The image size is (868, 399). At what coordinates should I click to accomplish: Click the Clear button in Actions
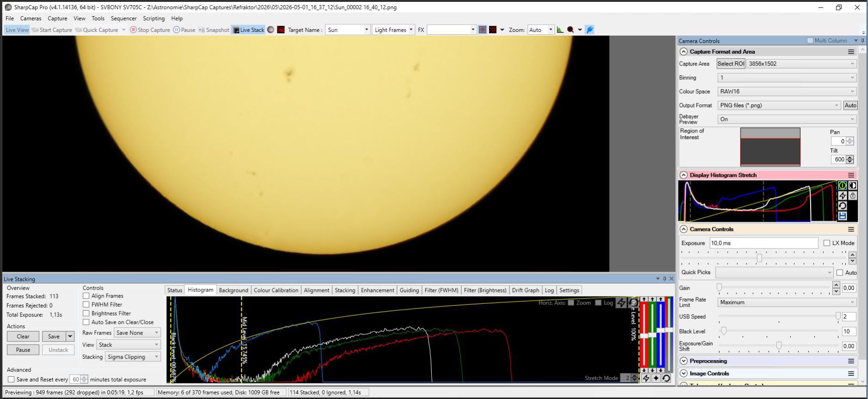(23, 337)
